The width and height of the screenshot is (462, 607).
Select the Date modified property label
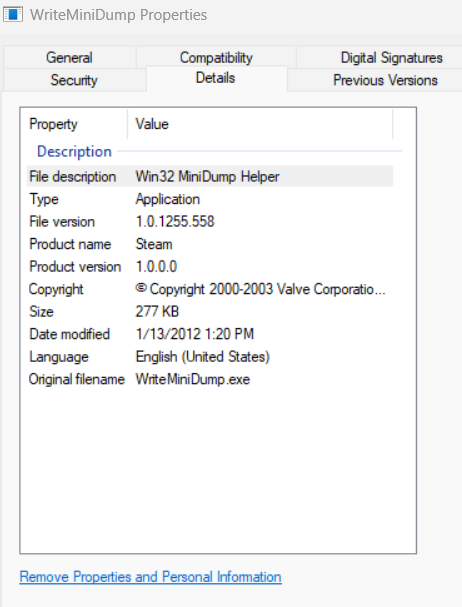(x=70, y=334)
